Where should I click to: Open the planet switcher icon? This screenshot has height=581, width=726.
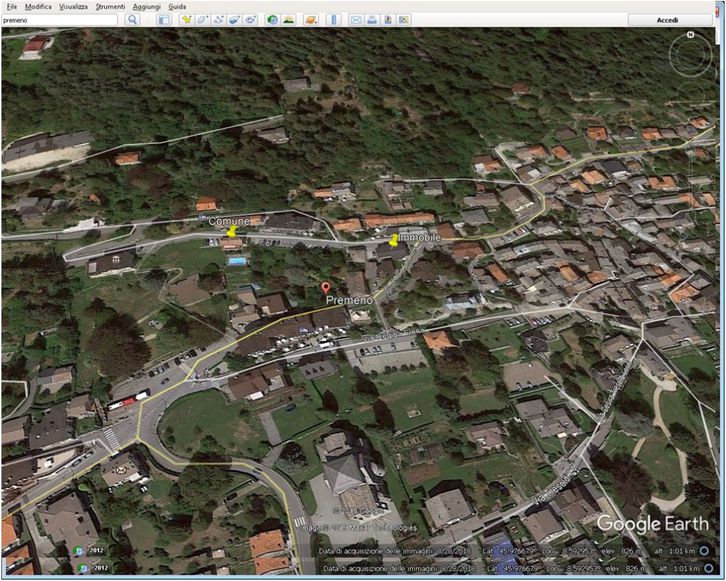click(311, 20)
